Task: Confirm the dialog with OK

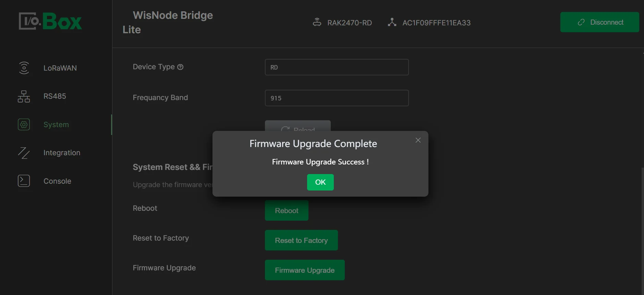Action: [x=320, y=182]
